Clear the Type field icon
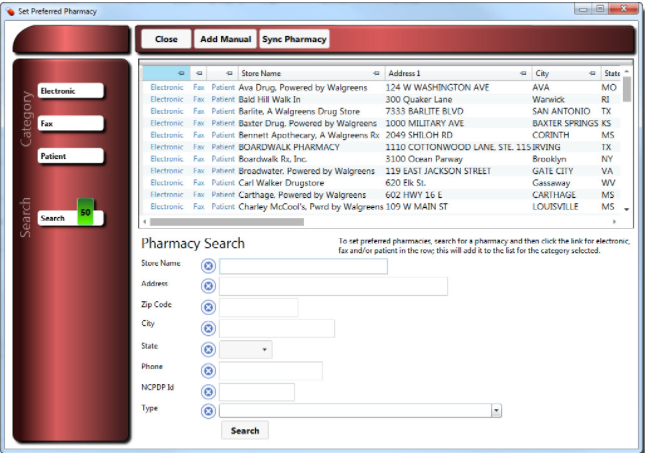The width and height of the screenshot is (645, 453). click(x=209, y=411)
